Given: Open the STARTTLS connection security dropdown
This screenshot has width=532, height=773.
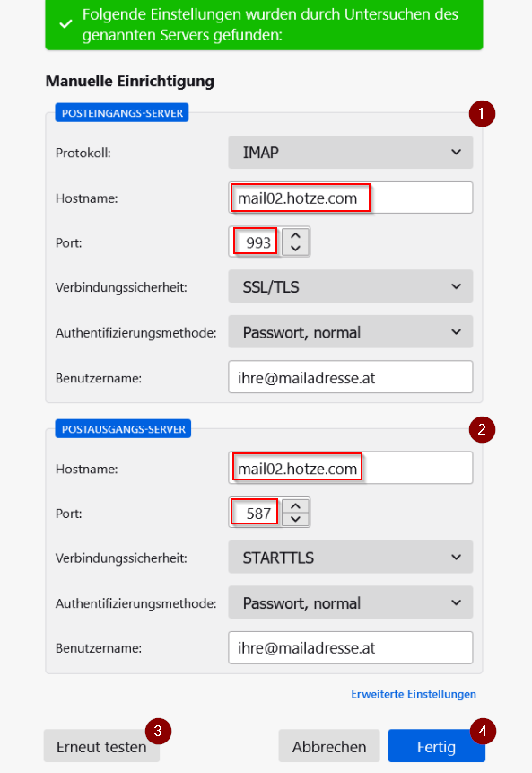Looking at the screenshot, I should [x=350, y=557].
